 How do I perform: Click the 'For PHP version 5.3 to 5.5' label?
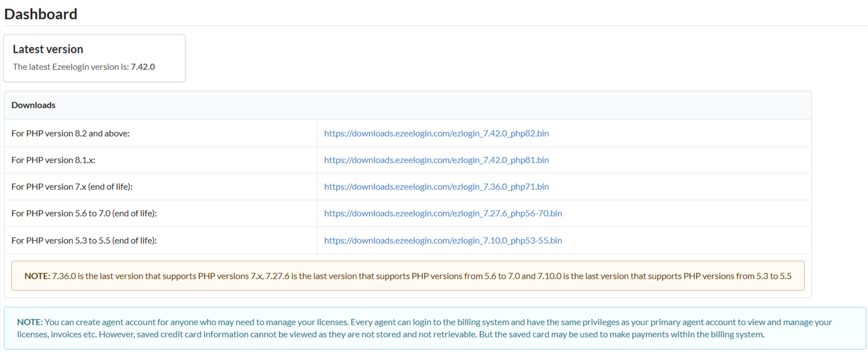84,240
